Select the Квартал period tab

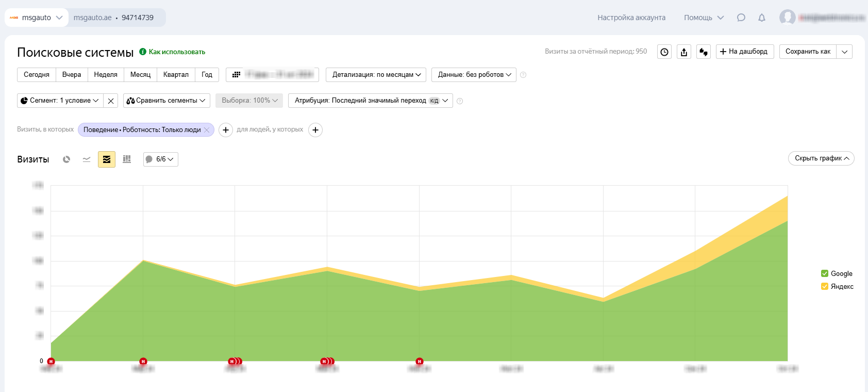pyautogui.click(x=176, y=75)
